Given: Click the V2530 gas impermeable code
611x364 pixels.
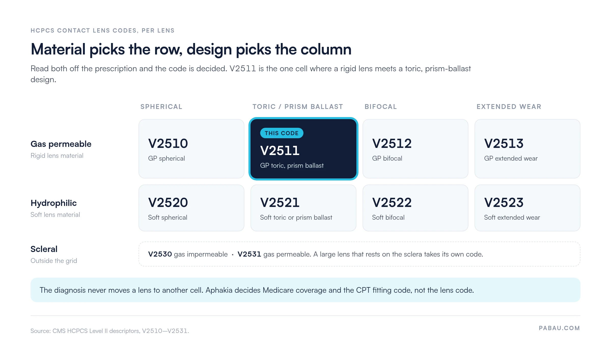Looking at the screenshot, I should 188,254.
